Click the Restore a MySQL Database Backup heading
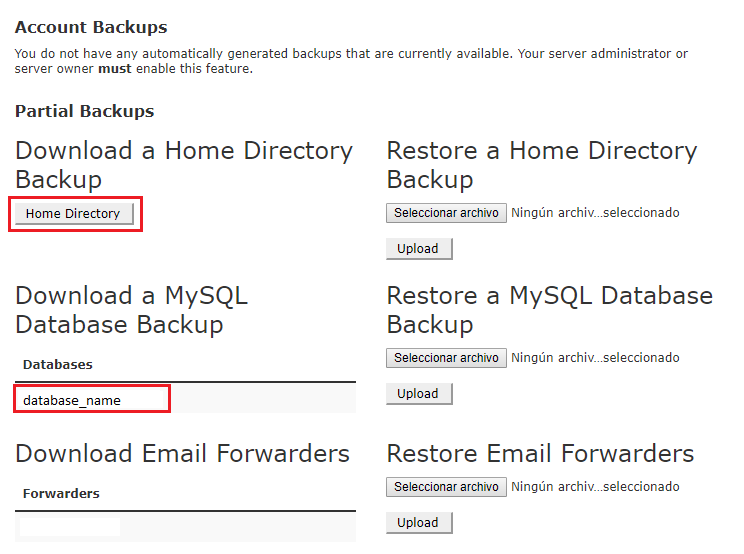 (549, 310)
